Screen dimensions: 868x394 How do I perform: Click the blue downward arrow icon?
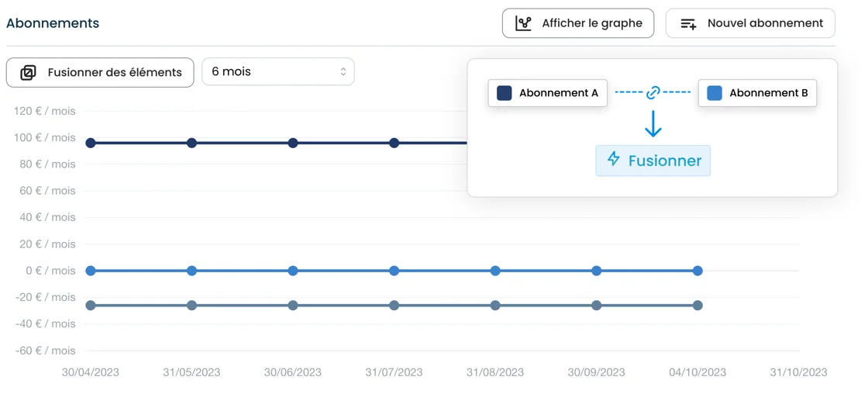coord(653,124)
